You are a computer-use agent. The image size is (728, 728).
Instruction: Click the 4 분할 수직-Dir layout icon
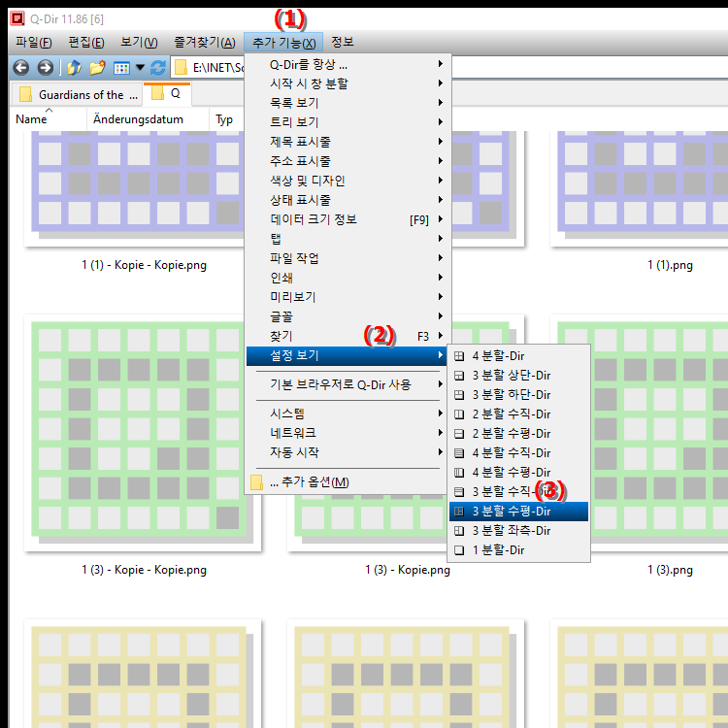point(459,453)
